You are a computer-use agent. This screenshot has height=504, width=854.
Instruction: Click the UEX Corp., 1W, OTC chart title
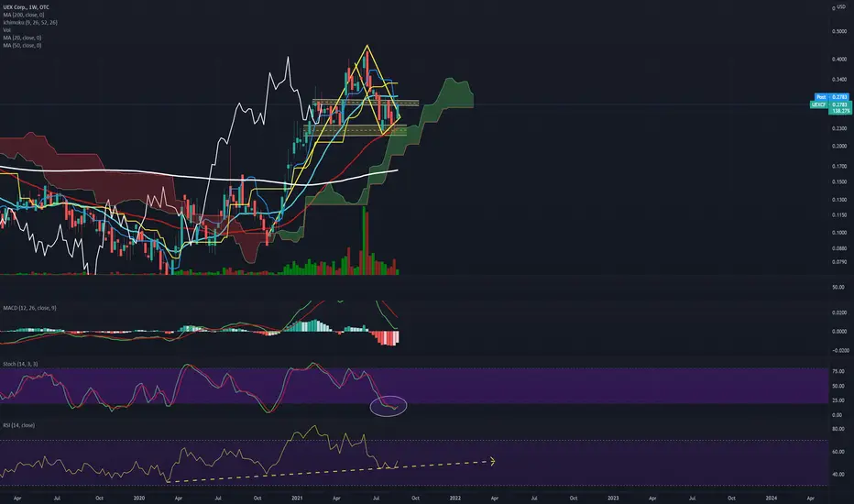tap(26, 7)
